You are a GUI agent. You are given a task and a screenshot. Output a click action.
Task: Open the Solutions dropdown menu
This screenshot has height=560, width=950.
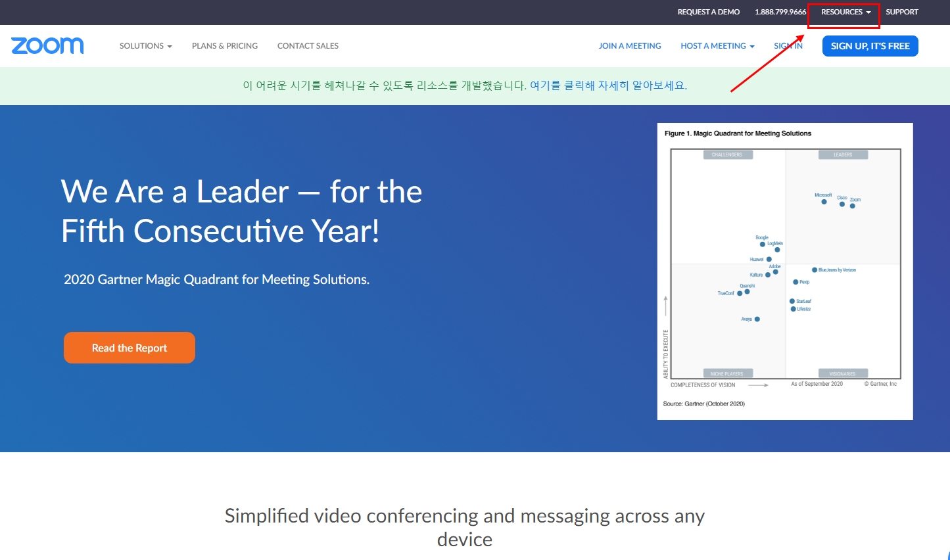(145, 46)
